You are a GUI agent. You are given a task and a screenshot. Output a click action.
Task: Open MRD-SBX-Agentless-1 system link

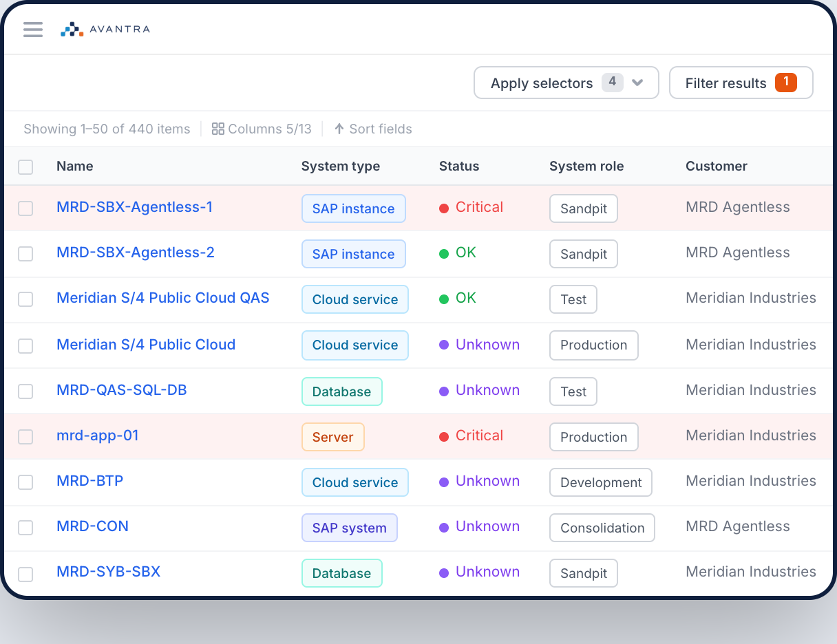[x=134, y=207]
